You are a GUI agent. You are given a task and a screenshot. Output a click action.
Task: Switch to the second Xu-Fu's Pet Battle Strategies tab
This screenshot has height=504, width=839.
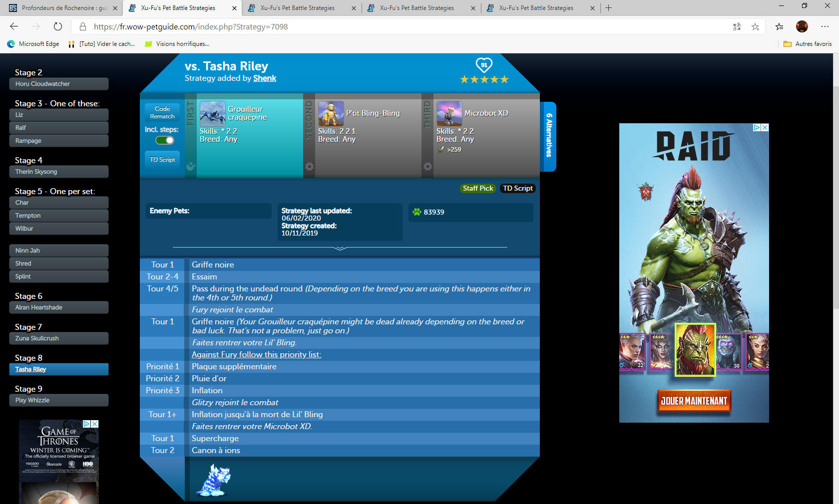[x=298, y=8]
